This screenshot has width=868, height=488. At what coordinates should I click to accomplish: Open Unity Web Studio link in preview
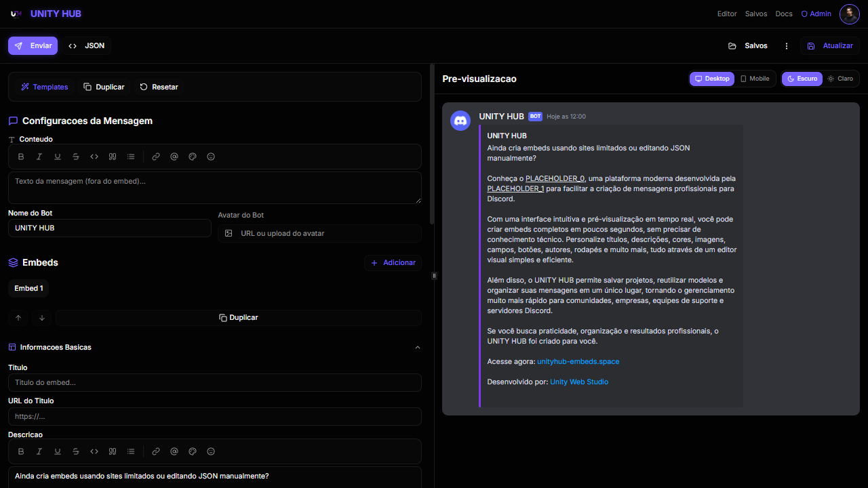tap(579, 382)
